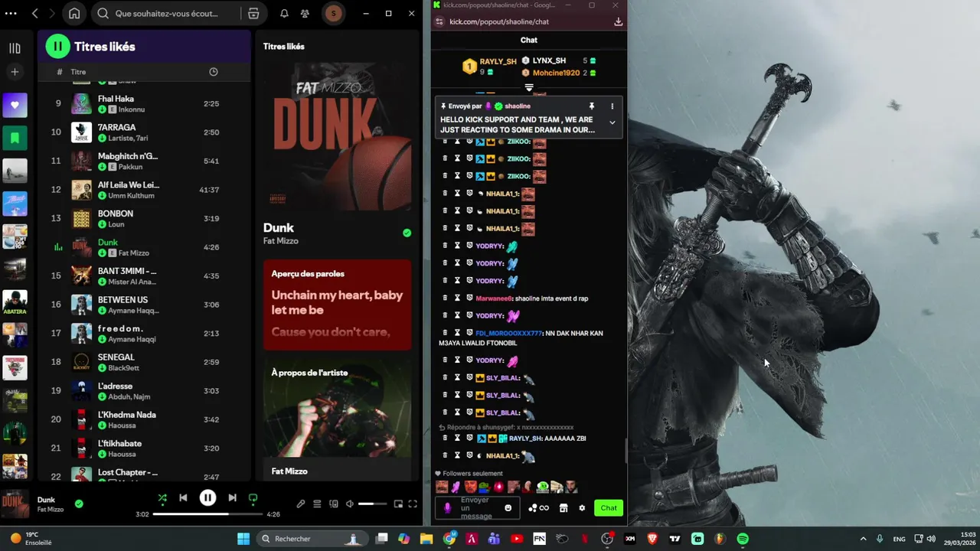Open the chat settings gear icon
The image size is (980, 551).
582,508
